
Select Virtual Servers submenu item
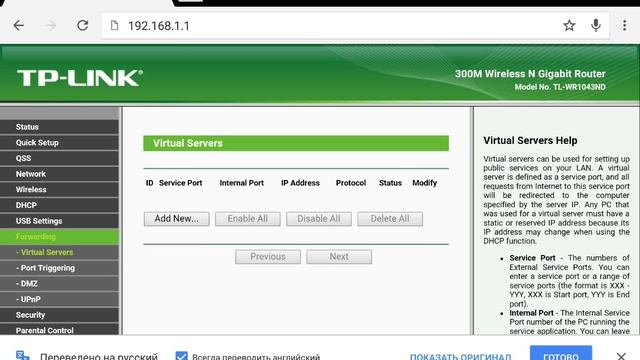[60, 252]
